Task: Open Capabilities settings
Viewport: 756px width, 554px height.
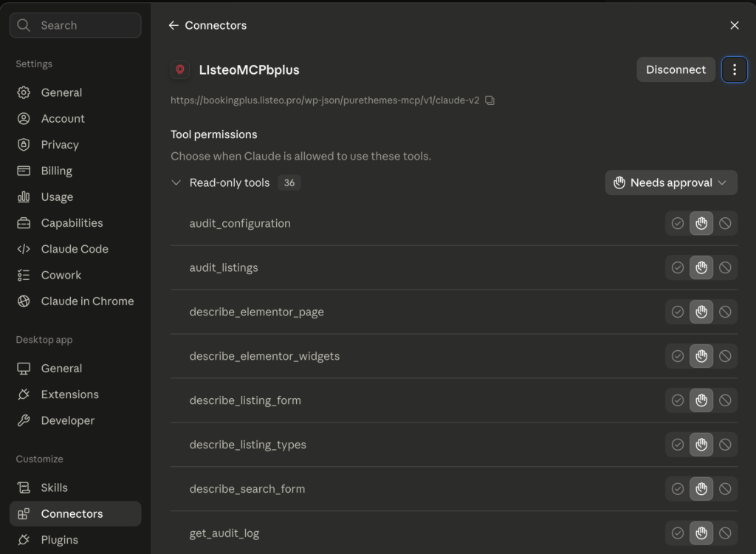Action: click(x=75, y=223)
